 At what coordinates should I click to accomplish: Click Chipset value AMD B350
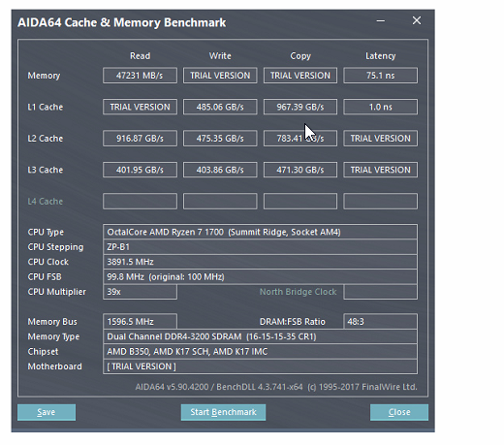click(x=260, y=352)
